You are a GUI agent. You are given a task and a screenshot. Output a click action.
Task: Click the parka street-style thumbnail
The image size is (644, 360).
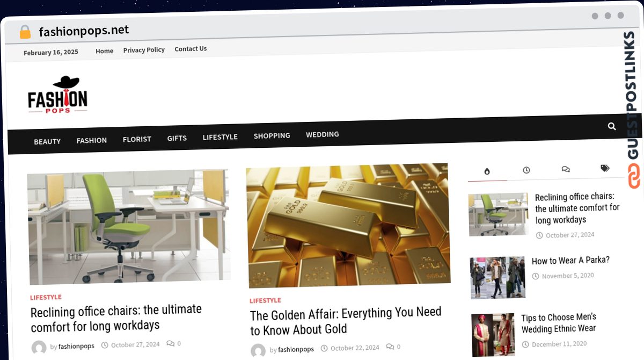point(497,277)
